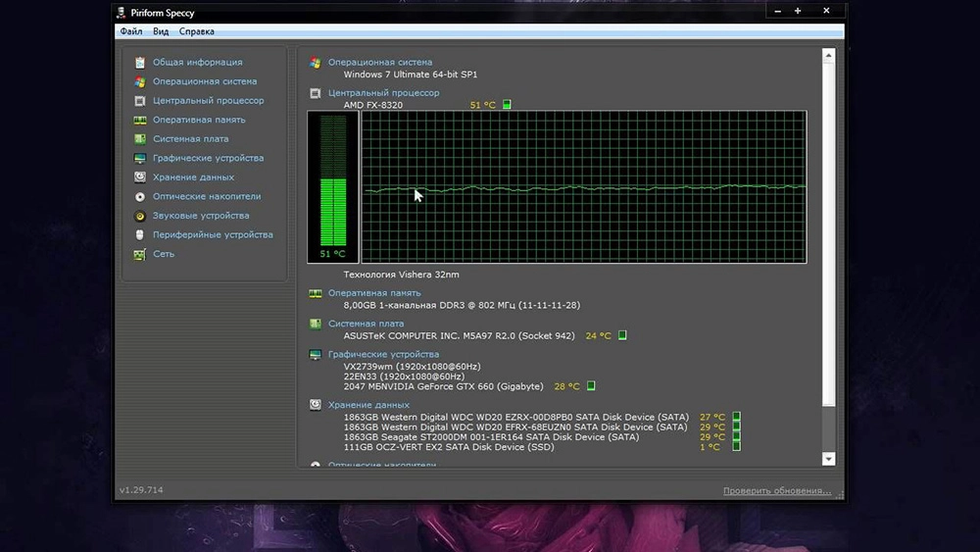Select the Центральный процессор sidebar icon

point(140,101)
